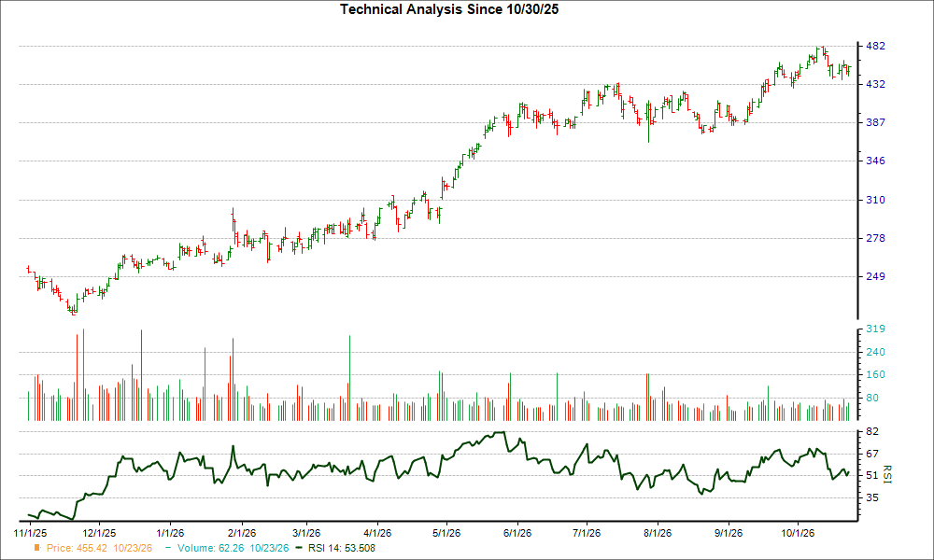Click the 387 price axis label

875,122
